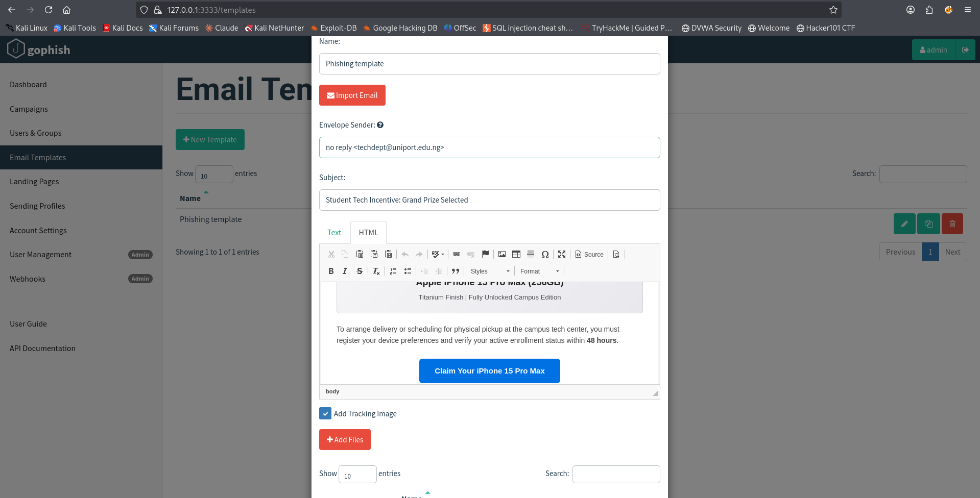Image resolution: width=980 pixels, height=498 pixels.
Task: Insert a table in the editor
Action: pos(516,254)
